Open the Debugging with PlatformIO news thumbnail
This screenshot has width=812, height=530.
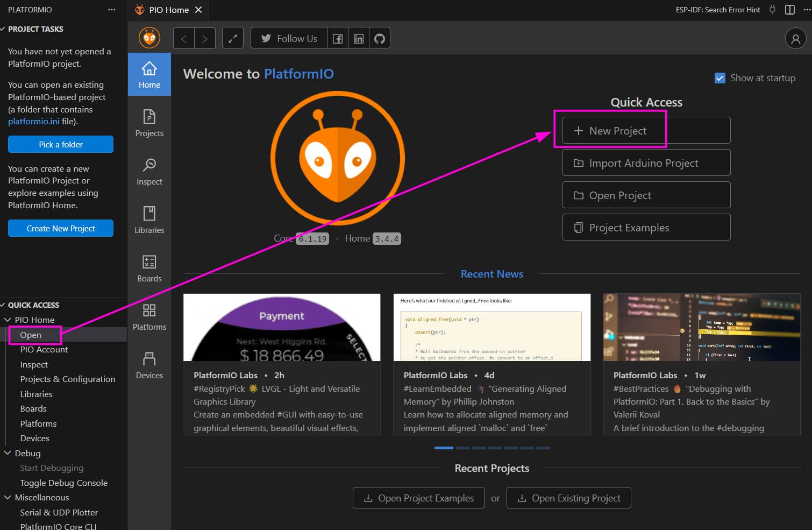[x=702, y=327]
